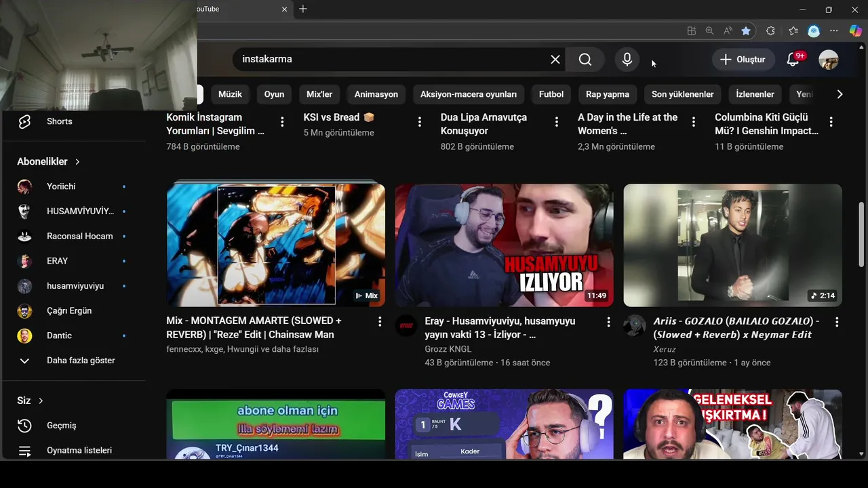Viewport: 868px width, 488px height.
Task: Open the browser three-dot settings menu
Action: pos(834,30)
